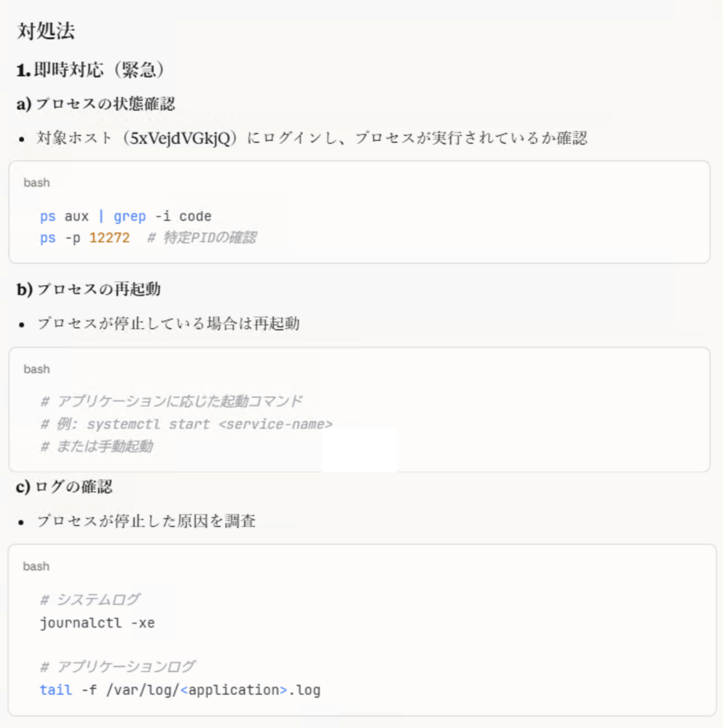Screen dimensions: 723x728
Task: Click the アプリケーションに応じた起動コマンド comment line
Action: coord(172,402)
